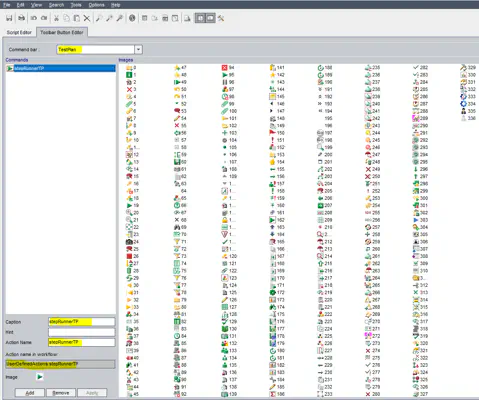Click the globe icon in the toolbar

click(x=132, y=18)
